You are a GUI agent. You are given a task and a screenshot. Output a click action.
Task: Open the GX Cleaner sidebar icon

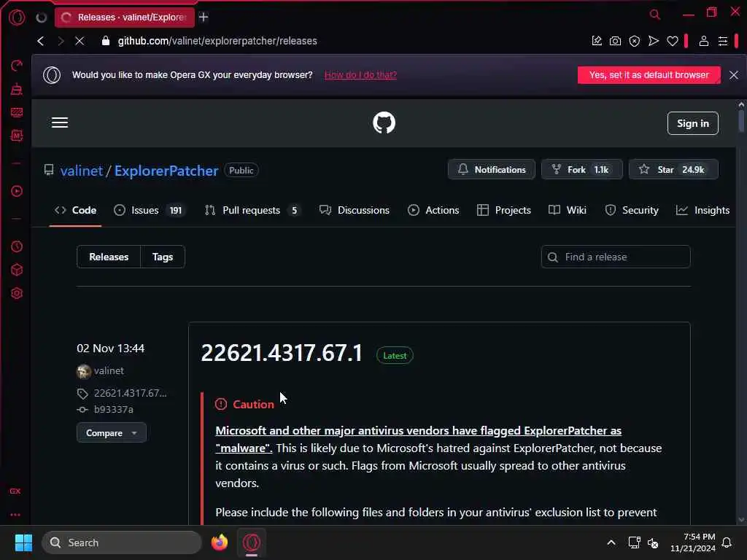[x=17, y=89]
